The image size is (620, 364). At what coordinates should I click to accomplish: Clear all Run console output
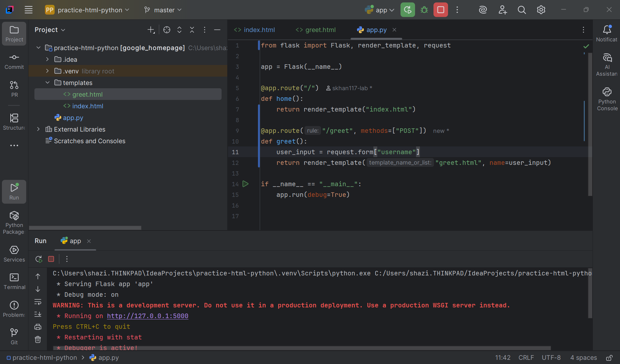[x=38, y=339]
